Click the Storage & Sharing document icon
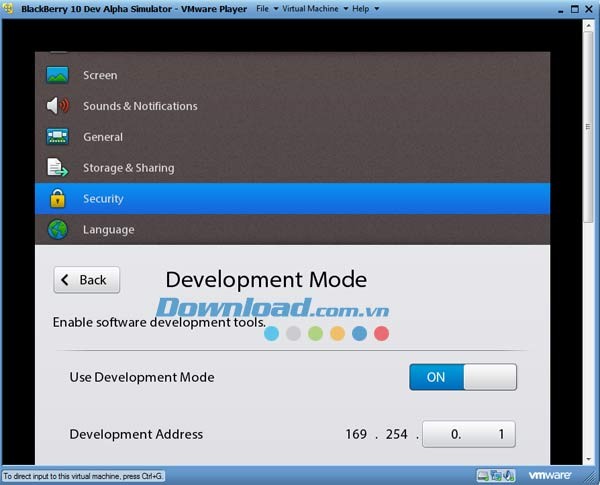600x485 pixels. pyautogui.click(x=57, y=168)
